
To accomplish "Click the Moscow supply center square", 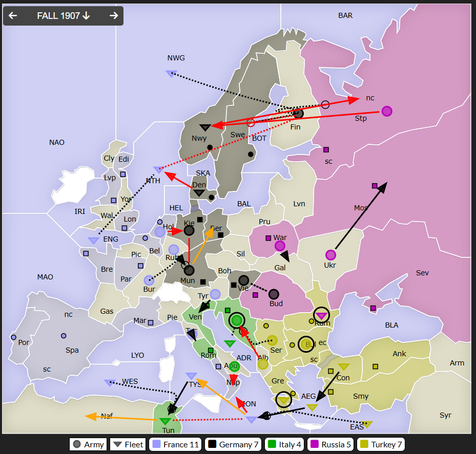I will point(375,186).
